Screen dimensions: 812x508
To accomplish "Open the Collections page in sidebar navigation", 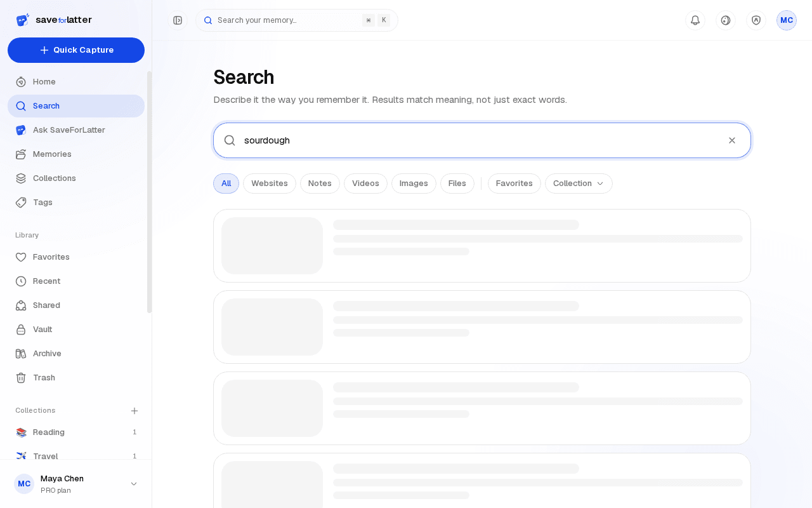I will coord(76,178).
